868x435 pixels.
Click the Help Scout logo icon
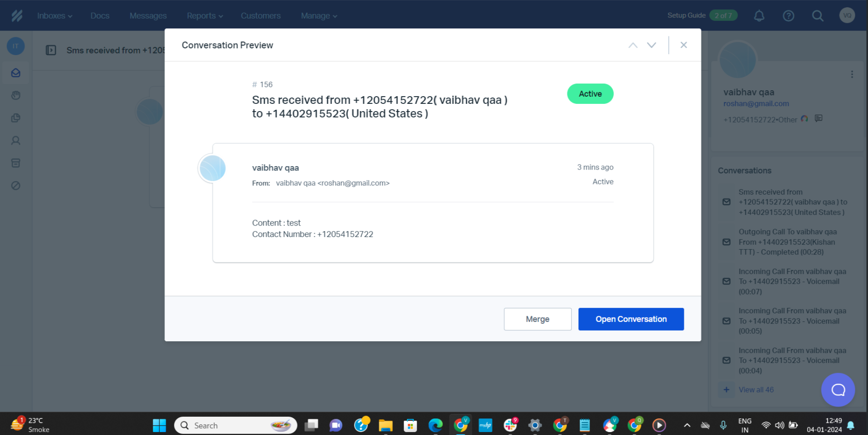[17, 16]
